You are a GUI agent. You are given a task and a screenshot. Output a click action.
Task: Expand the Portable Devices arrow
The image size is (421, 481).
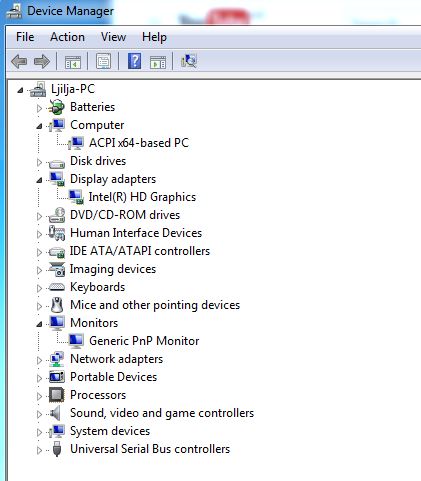(39, 378)
